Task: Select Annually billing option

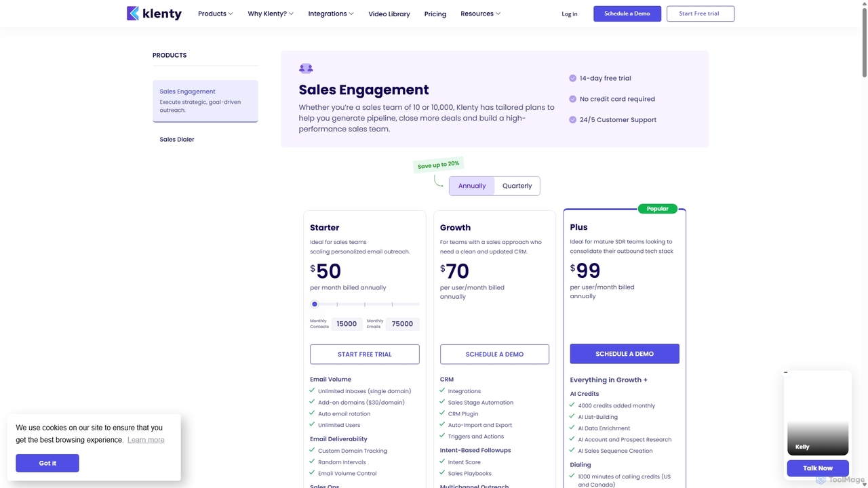Action: (x=472, y=186)
